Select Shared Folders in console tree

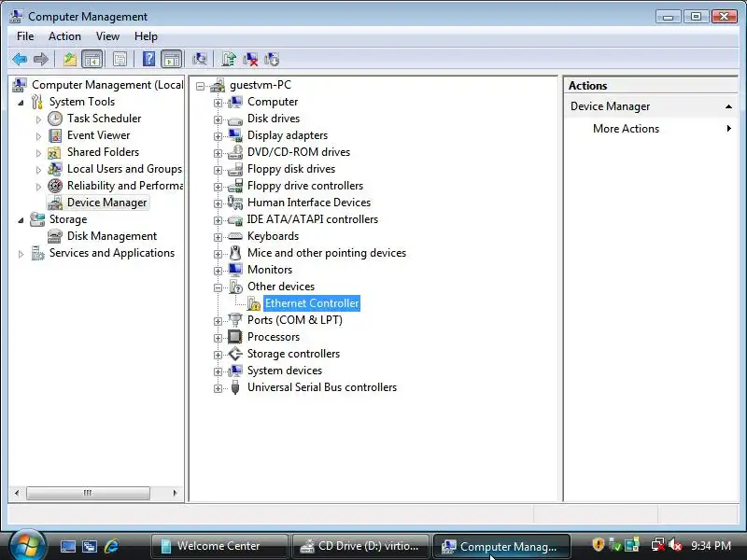tap(103, 152)
